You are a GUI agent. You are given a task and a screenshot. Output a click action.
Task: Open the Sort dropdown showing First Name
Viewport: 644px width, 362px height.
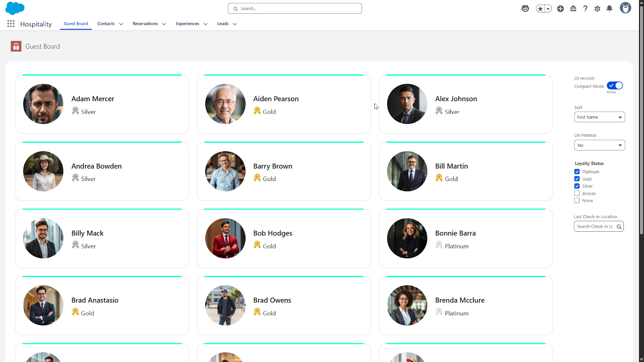point(599,117)
